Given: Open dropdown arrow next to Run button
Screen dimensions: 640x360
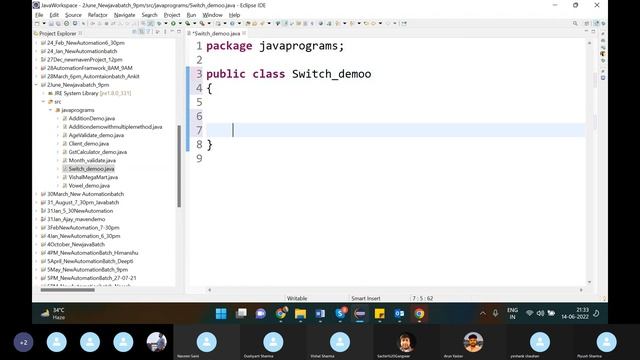Looking at the screenshot, I should click(x=180, y=23).
